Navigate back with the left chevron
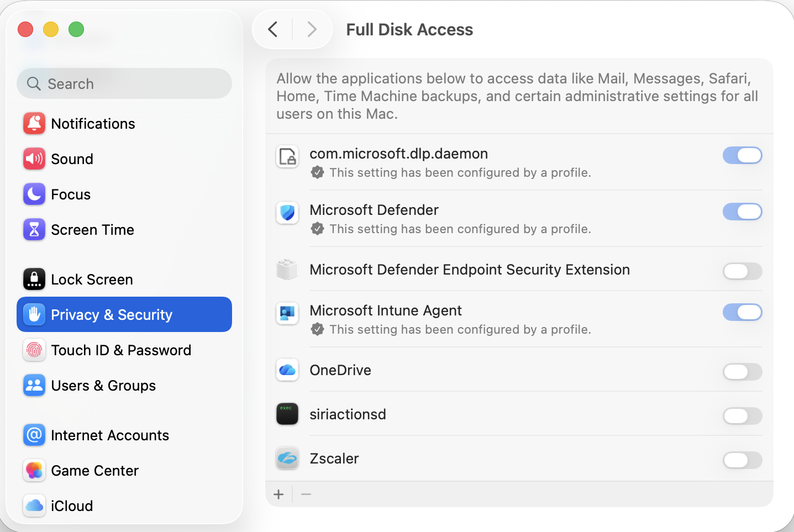This screenshot has width=794, height=532. pos(272,29)
